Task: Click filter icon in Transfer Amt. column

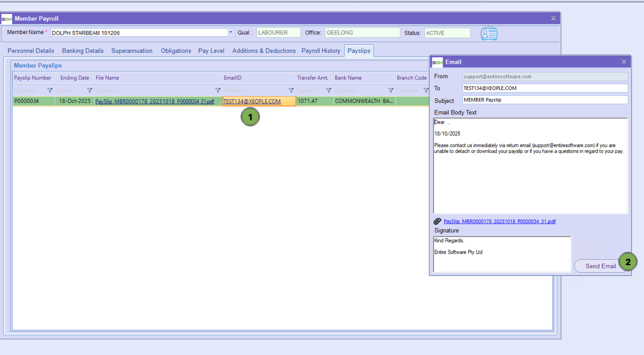Action: pos(328,90)
